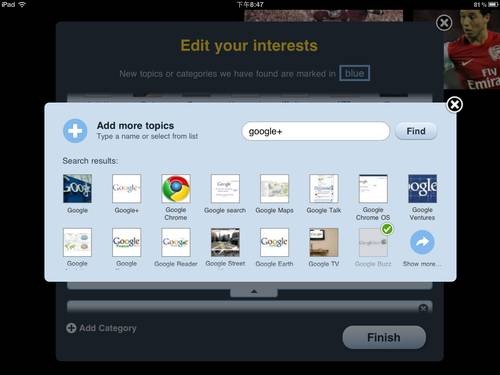Tap the Finish button
Viewport: 500px width, 375px height.
384,337
